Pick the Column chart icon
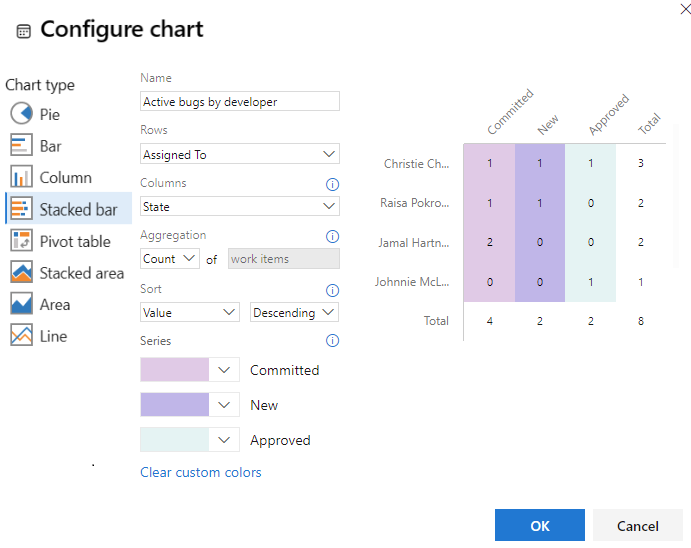The width and height of the screenshot is (691, 548). 22,178
